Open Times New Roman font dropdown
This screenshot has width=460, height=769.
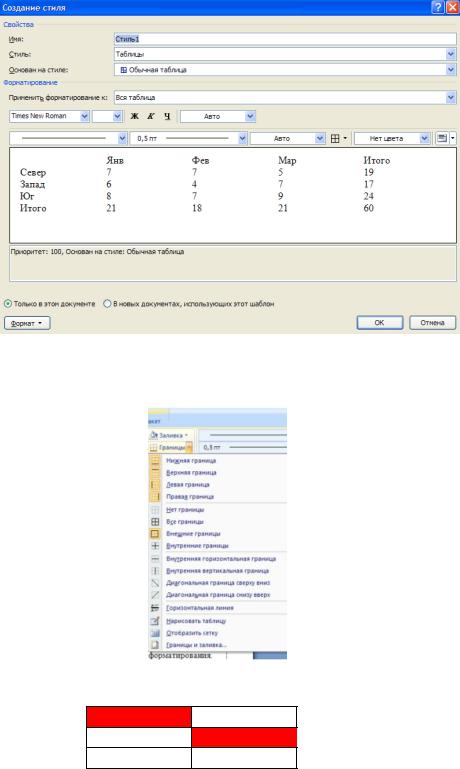coord(84,116)
